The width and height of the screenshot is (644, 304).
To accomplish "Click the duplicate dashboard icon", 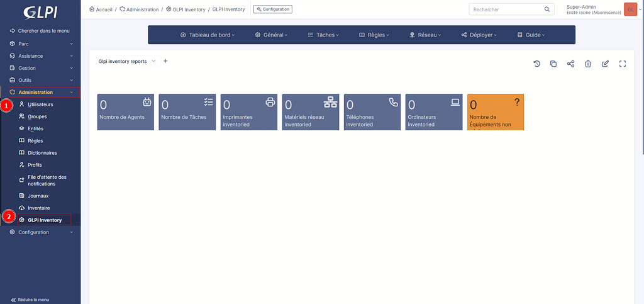I will tap(553, 64).
